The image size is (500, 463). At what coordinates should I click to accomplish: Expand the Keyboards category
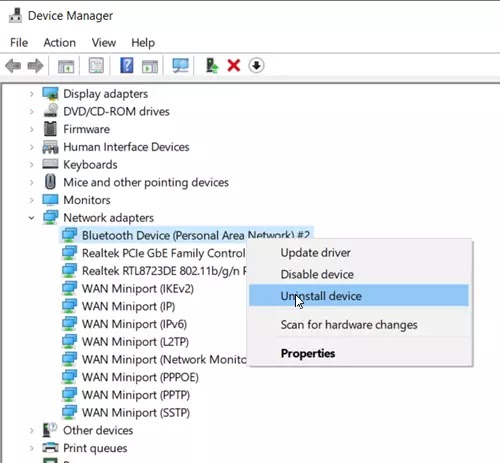(x=31, y=165)
